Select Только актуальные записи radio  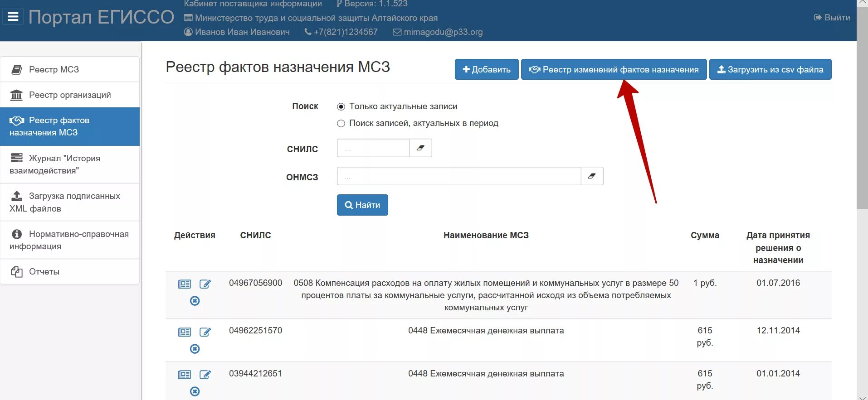point(341,107)
